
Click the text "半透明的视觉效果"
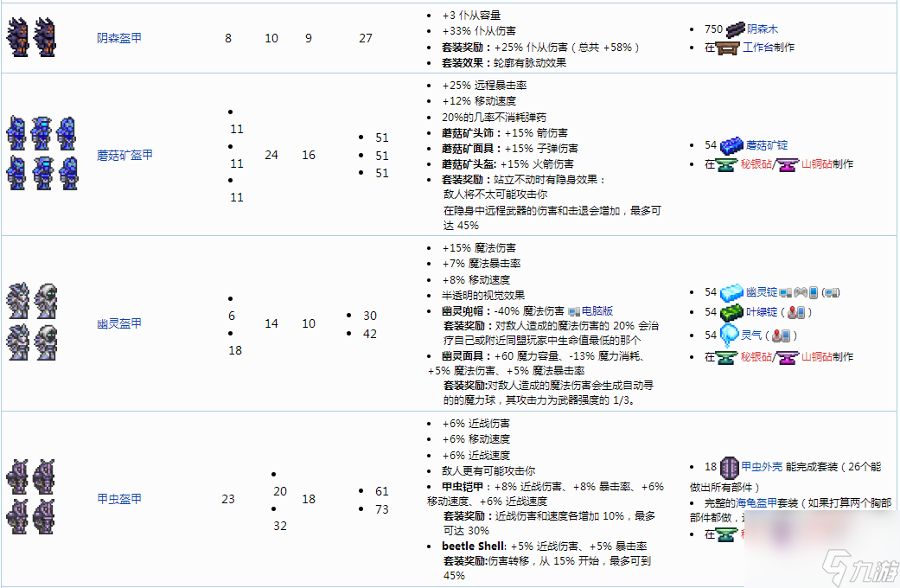[483, 296]
